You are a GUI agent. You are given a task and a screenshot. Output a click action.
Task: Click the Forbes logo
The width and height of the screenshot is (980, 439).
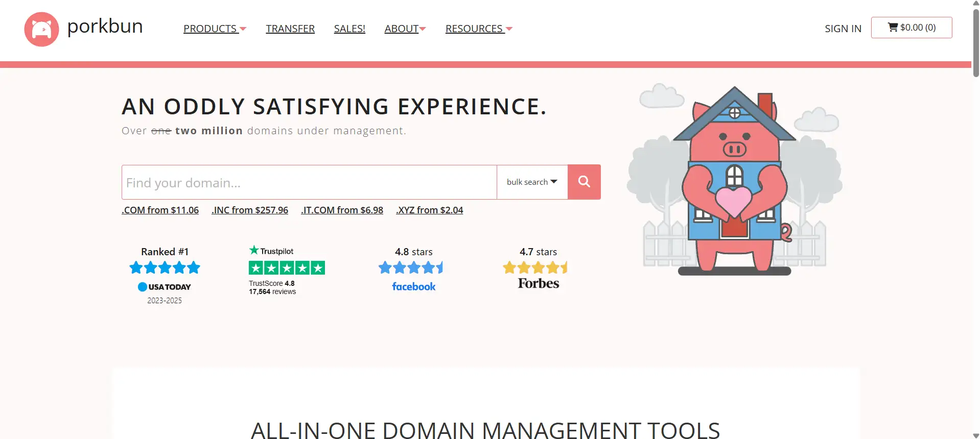[539, 283]
